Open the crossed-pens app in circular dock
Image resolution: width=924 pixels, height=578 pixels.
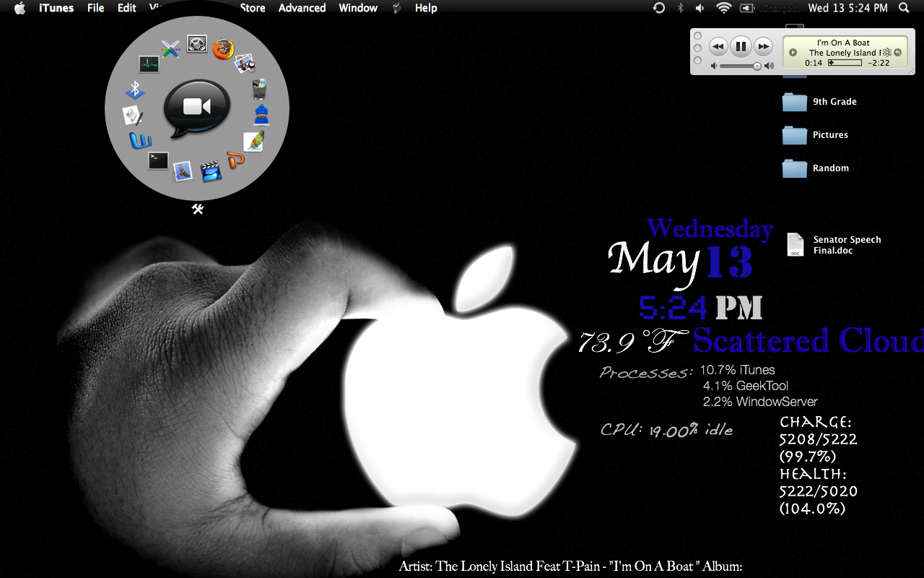(170, 49)
